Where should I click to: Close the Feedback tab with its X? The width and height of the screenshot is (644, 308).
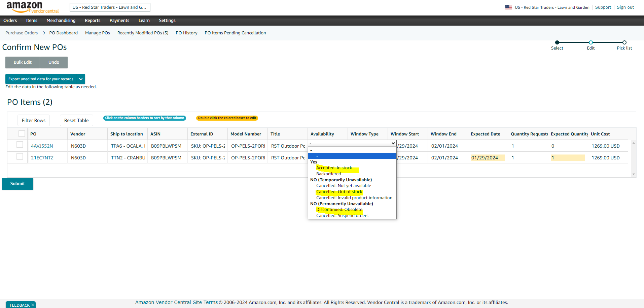[x=33, y=305]
